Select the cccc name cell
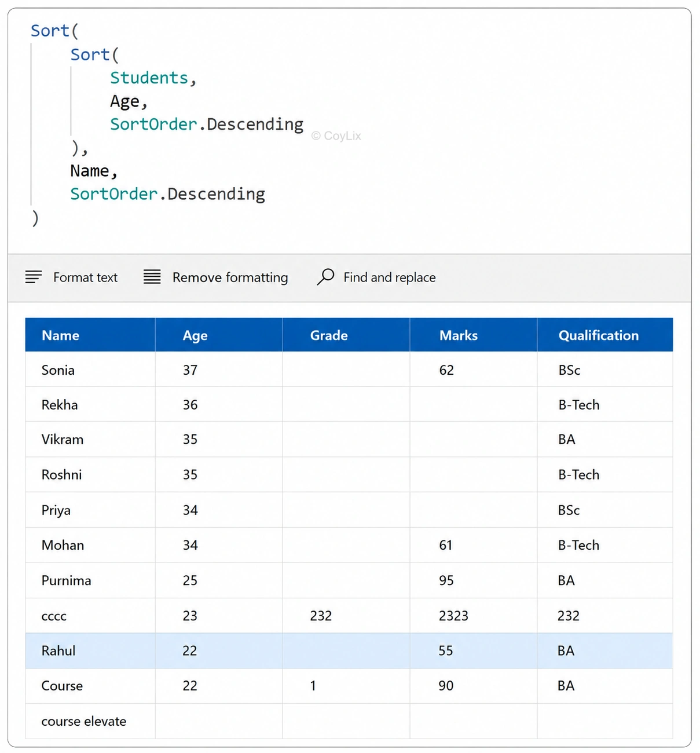700x753 pixels. [x=90, y=616]
